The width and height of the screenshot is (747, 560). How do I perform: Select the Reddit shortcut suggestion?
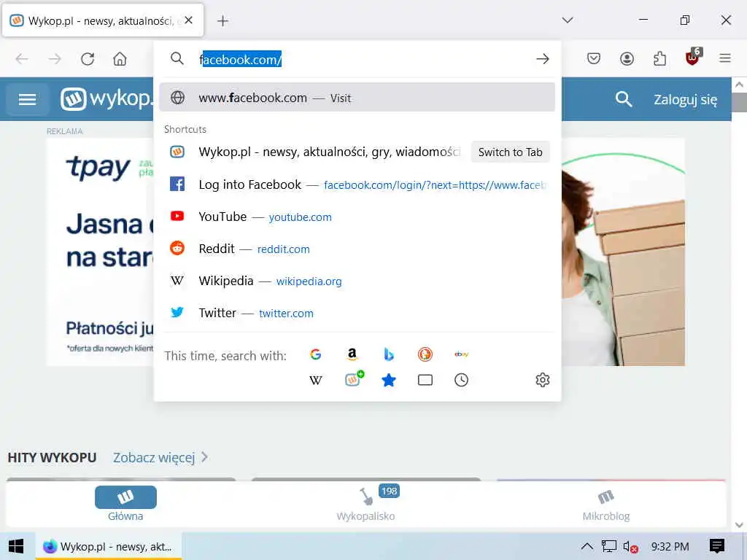(357, 249)
